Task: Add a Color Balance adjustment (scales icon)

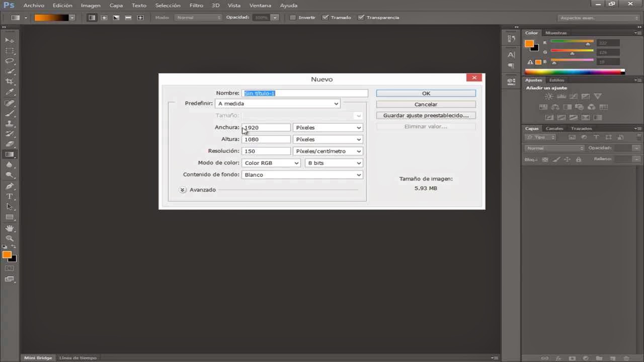Action: (555, 107)
